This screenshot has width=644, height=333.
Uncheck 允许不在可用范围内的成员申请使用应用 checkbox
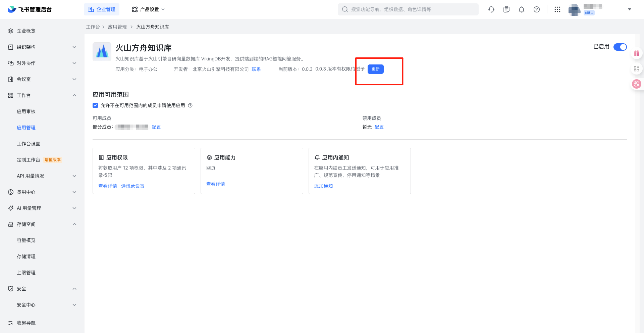click(95, 105)
